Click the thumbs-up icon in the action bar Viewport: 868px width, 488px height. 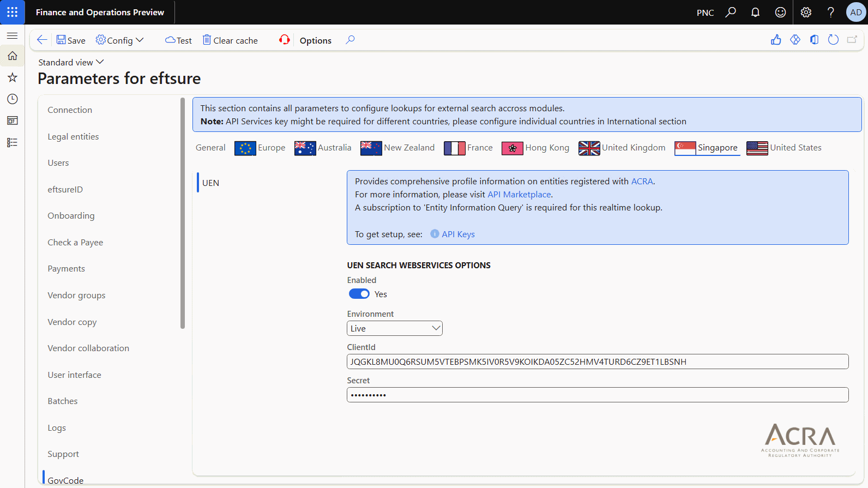point(776,40)
